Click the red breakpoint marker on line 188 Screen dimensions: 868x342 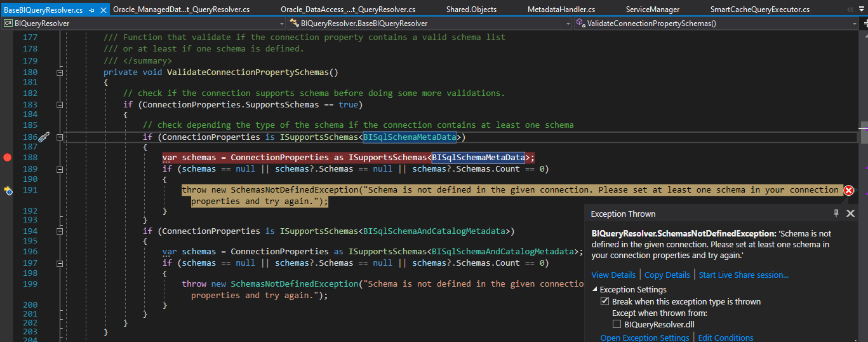[x=8, y=158]
